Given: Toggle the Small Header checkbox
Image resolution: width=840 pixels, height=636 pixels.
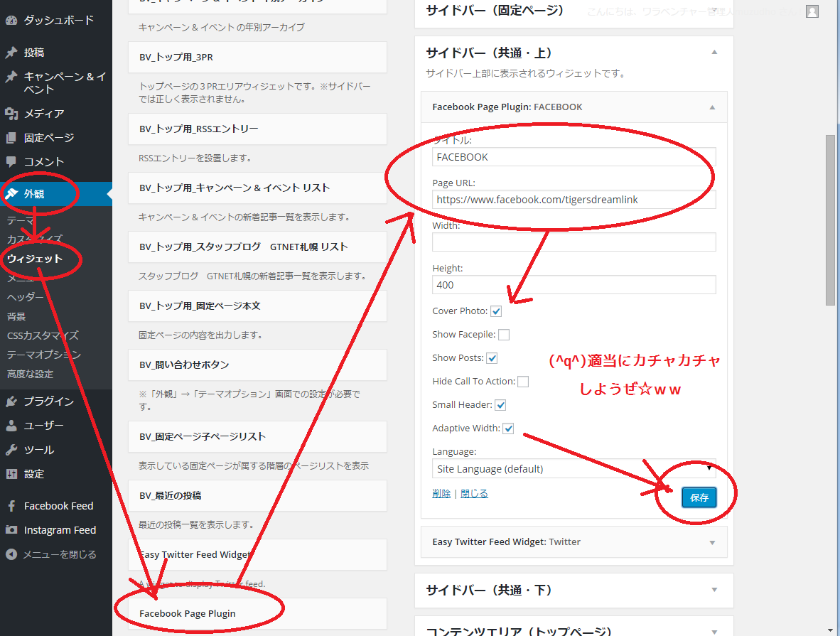Looking at the screenshot, I should click(x=500, y=405).
